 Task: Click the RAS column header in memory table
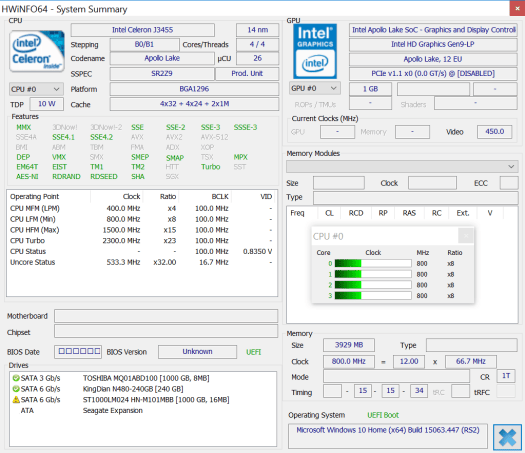tap(409, 213)
